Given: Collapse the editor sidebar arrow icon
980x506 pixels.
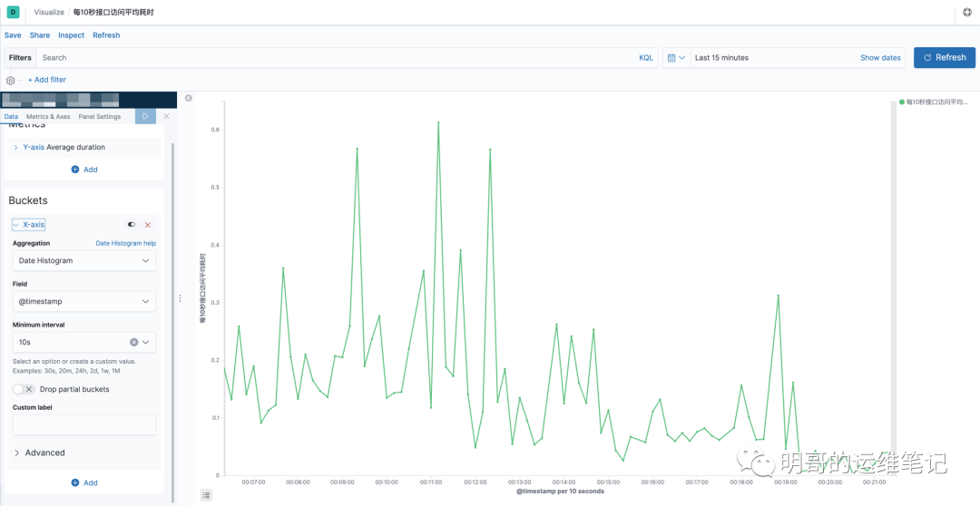Looking at the screenshot, I should click(189, 98).
